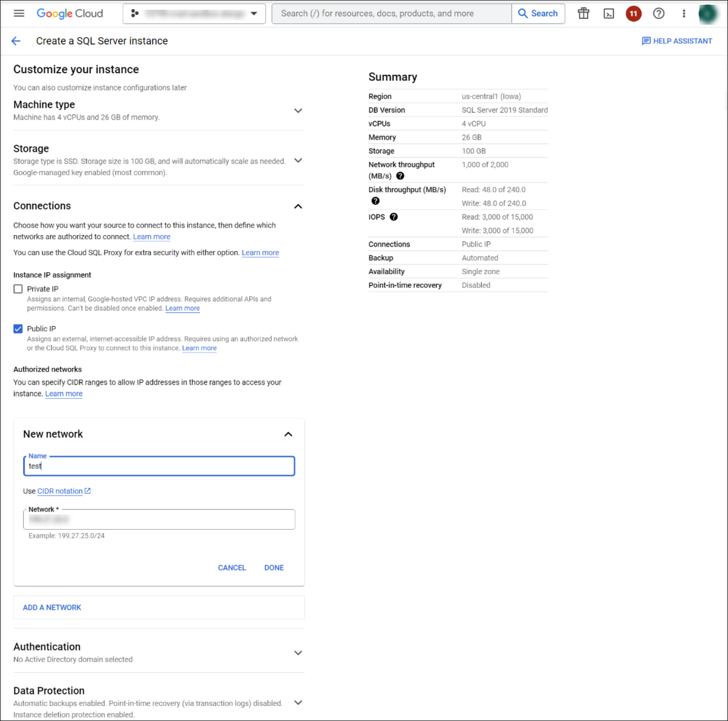Click the free trial gift icon
Viewport: 728px width, 721px height.
tap(583, 13)
